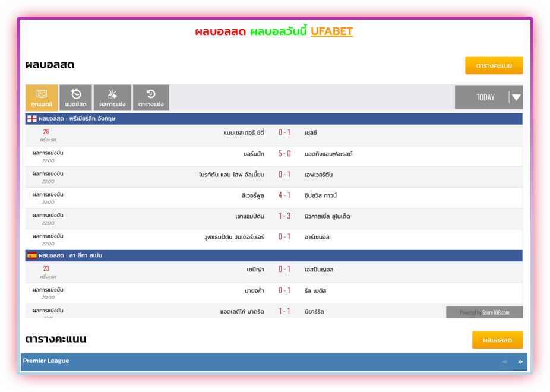Click the Spain flag icon
Viewport: 550px width, 392px height.
32,255
